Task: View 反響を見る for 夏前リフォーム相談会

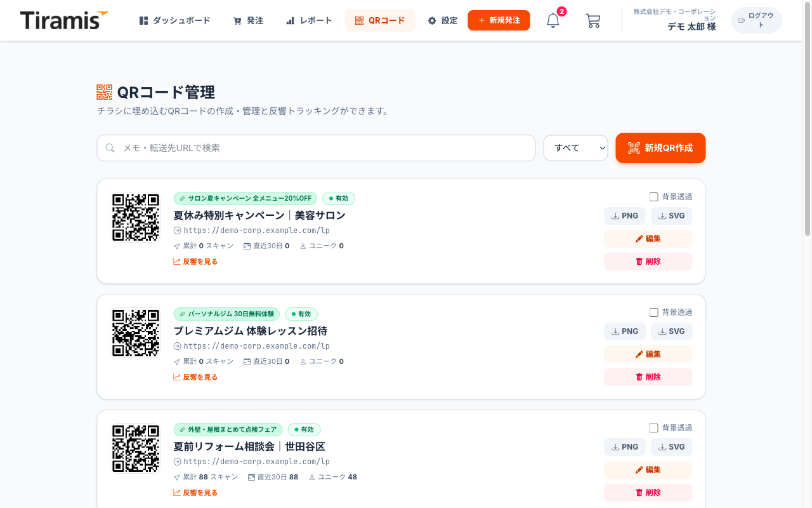Action: (195, 493)
